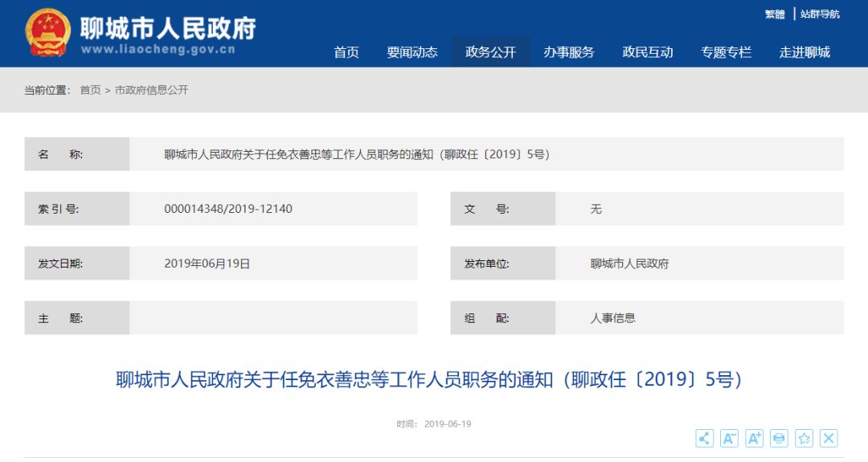The height and width of the screenshot is (462, 868).
Task: Click 走进聊城 navigation item
Action: tap(805, 52)
